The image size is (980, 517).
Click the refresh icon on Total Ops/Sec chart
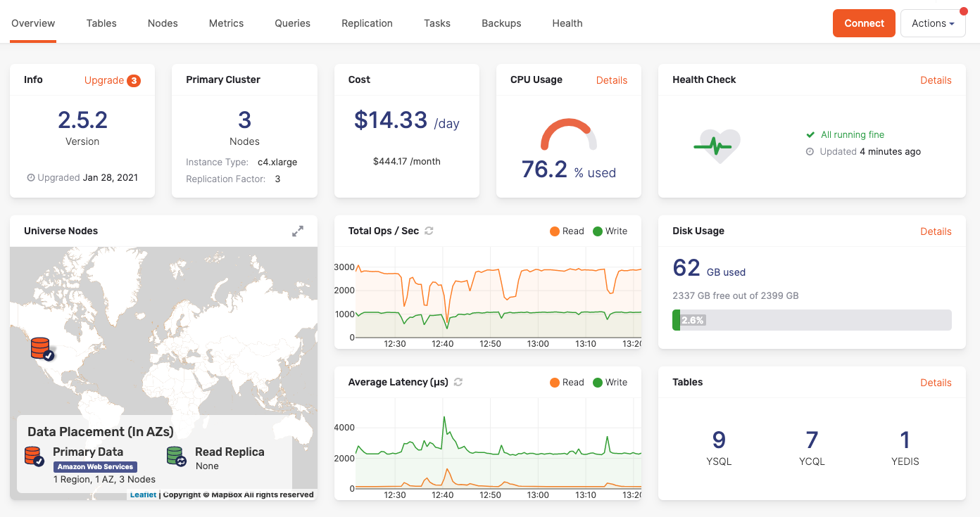coord(429,231)
